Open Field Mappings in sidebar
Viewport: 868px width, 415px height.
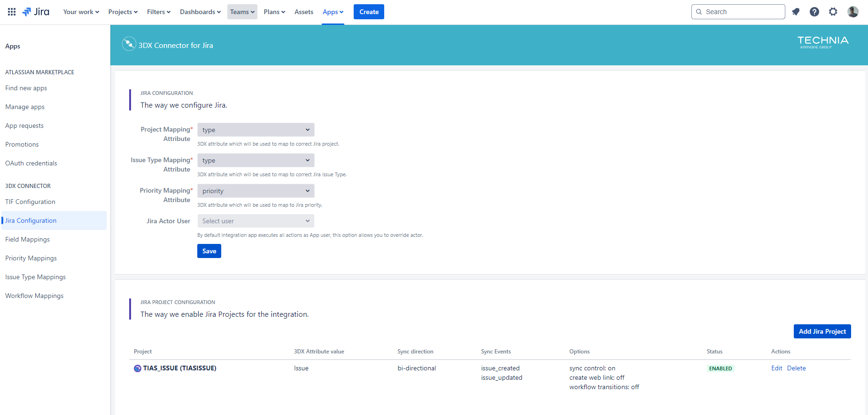point(27,239)
